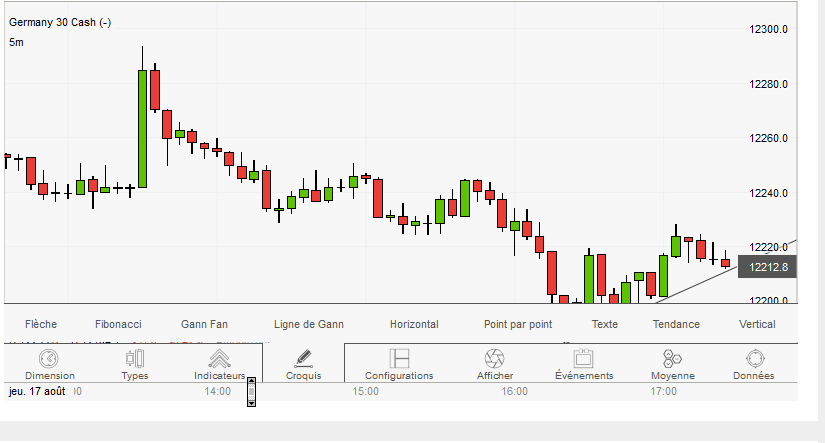The width and height of the screenshot is (825, 443).
Task: Click the Moyenne hexagons icon
Action: pyautogui.click(x=672, y=358)
